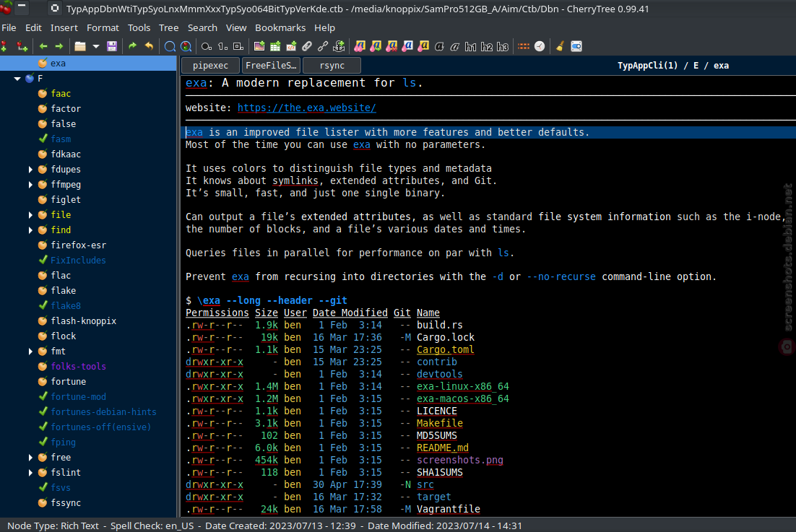796x532 pixels.
Task: Click the add sub-node icon
Action: pos(22,46)
